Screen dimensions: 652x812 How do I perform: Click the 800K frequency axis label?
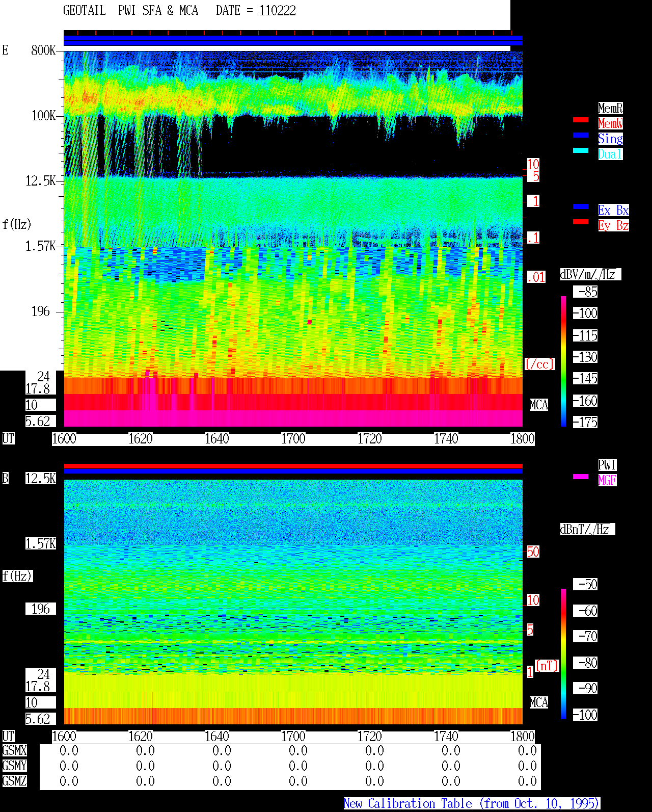43,50
